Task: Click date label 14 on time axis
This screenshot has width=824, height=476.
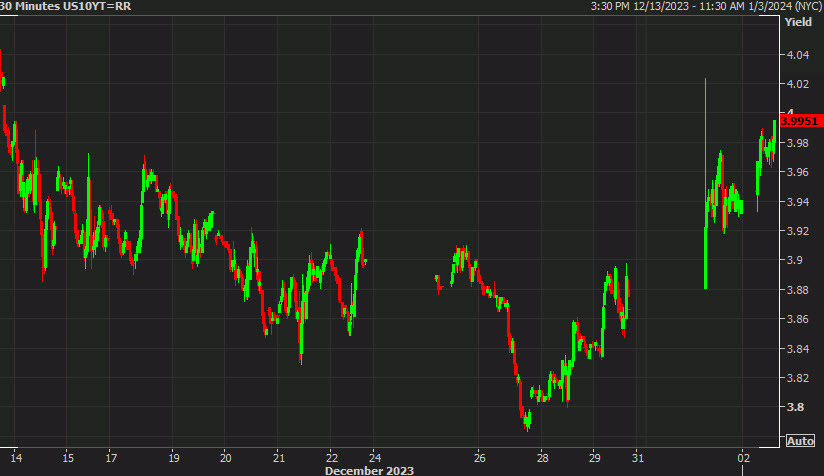Action: point(16,458)
